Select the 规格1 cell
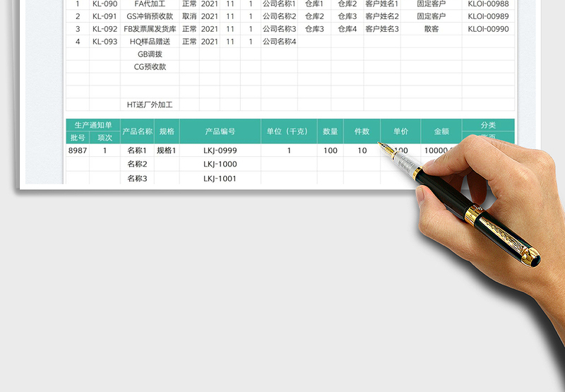This screenshot has width=565, height=392. click(x=167, y=150)
